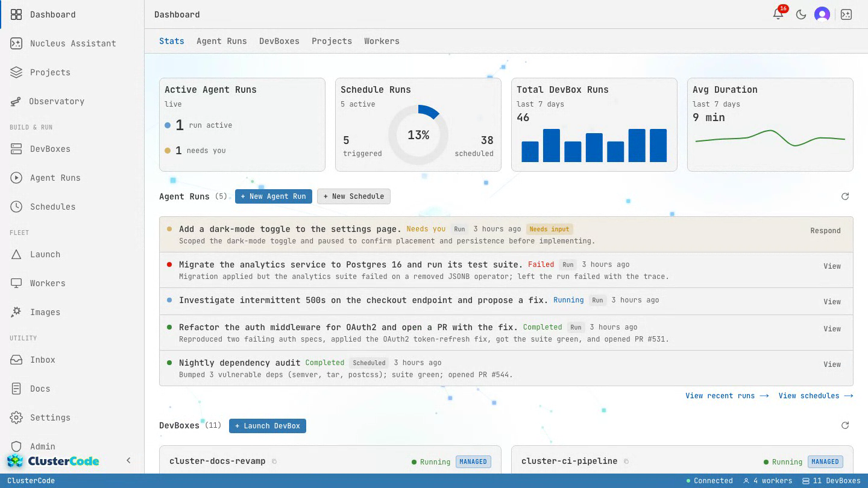Open the Inbox tray icon
This screenshot has width=868, height=488.
[16, 360]
